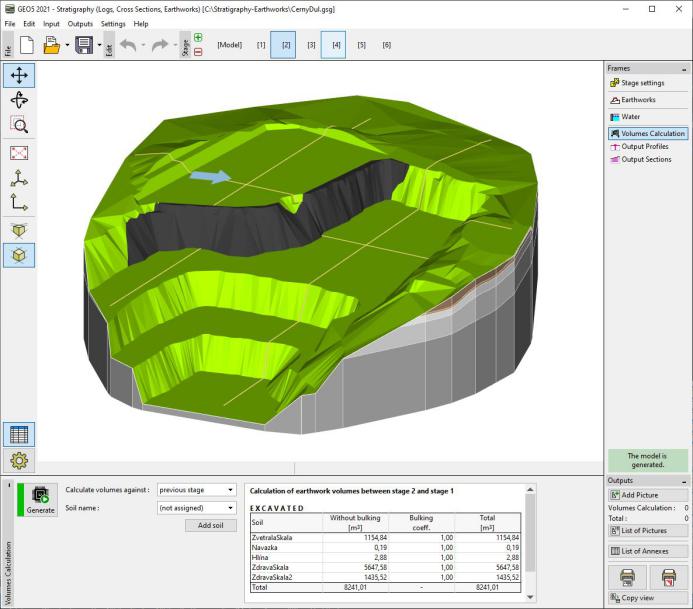Select the pan view tool
Viewport: 693px width, 609px height.
19,75
